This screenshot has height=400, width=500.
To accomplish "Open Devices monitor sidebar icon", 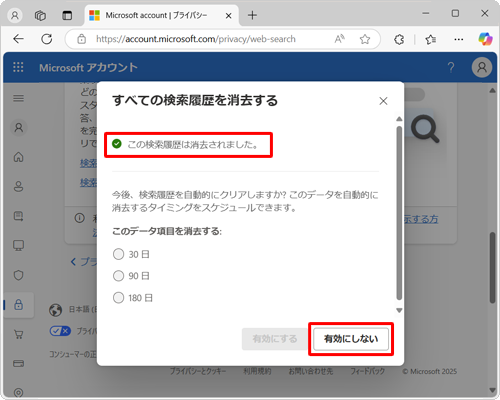I will [18, 246].
